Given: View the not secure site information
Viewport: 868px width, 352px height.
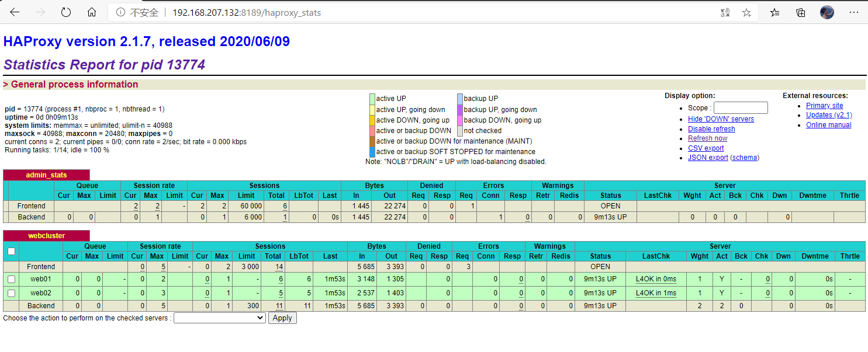Looking at the screenshot, I should pyautogui.click(x=137, y=12).
